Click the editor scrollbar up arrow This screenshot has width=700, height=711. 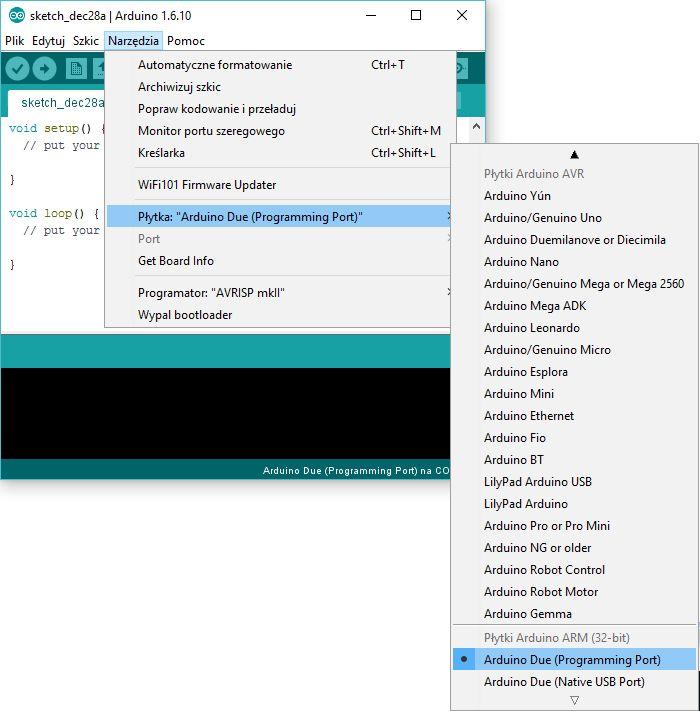tap(476, 127)
